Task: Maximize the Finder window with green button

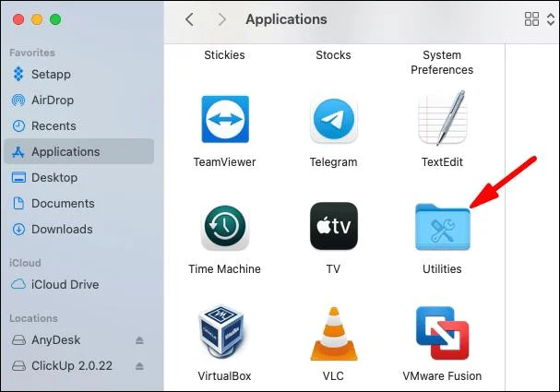Action: click(x=55, y=19)
